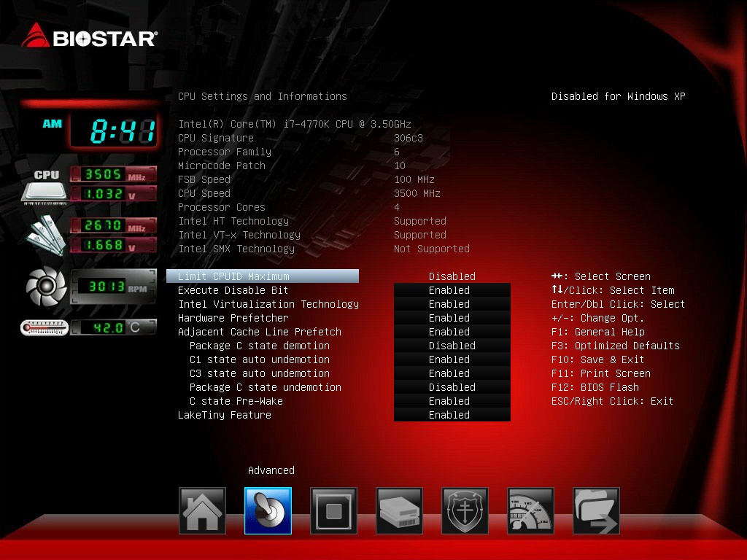Click Package C state undemotion label
747x560 pixels.
click(266, 388)
